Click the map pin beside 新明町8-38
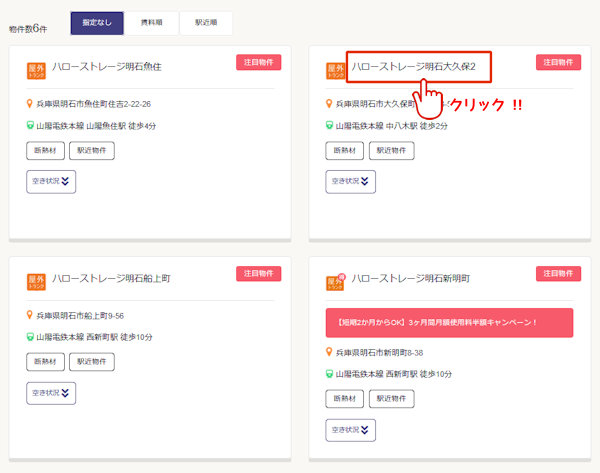 [x=329, y=352]
